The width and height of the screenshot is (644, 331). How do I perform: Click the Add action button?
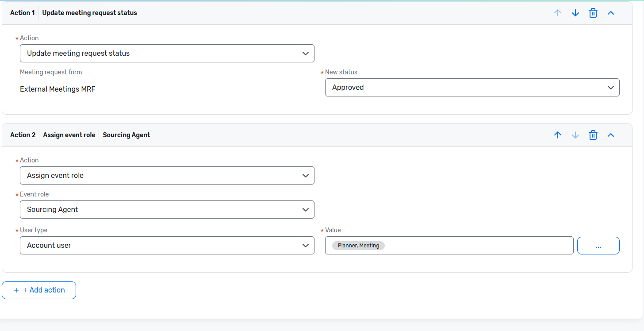click(39, 290)
